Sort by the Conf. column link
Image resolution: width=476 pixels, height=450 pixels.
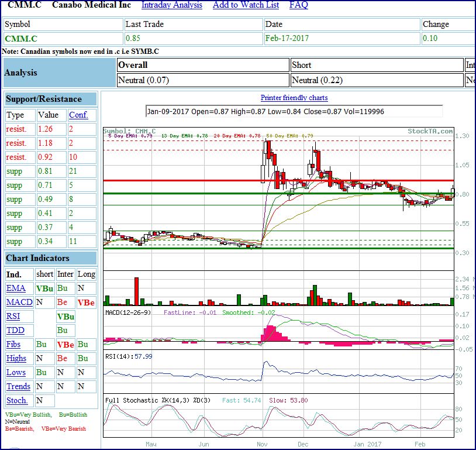(x=78, y=115)
